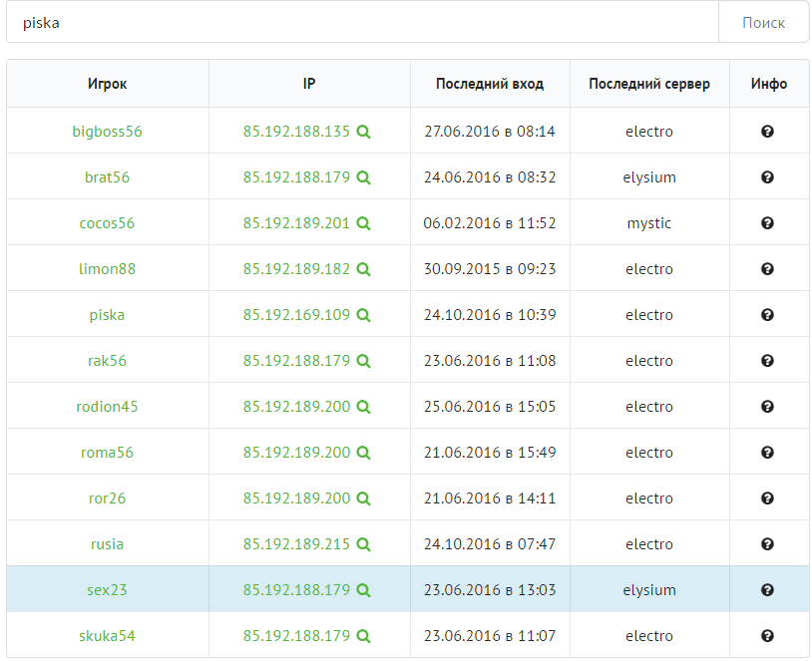812x661 pixels.
Task: Click the IP search icon in the piska row
Action: click(363, 315)
